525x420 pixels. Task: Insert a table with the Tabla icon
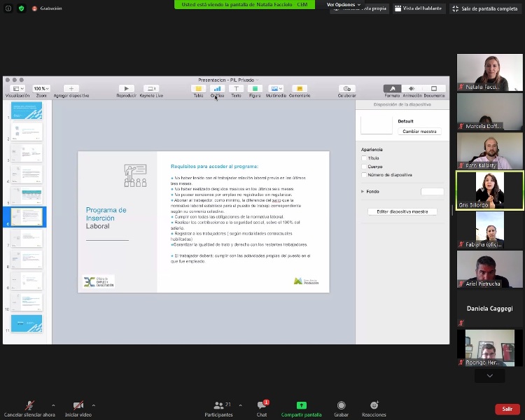198,89
